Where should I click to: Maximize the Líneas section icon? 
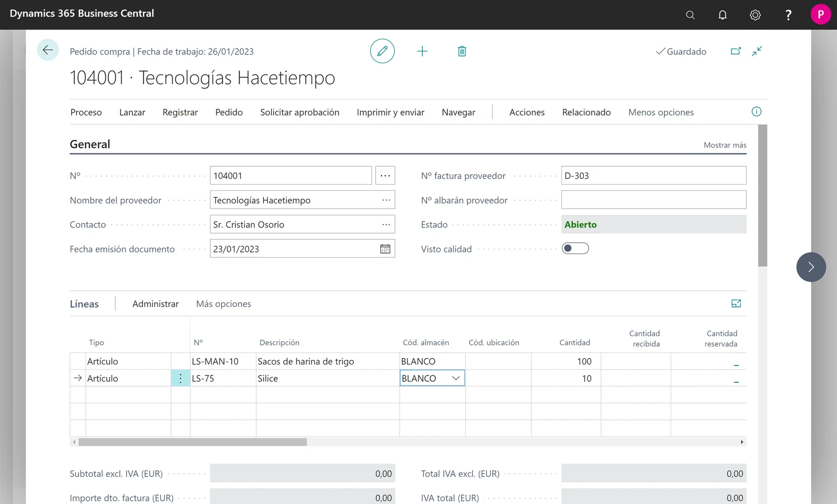[x=736, y=303]
